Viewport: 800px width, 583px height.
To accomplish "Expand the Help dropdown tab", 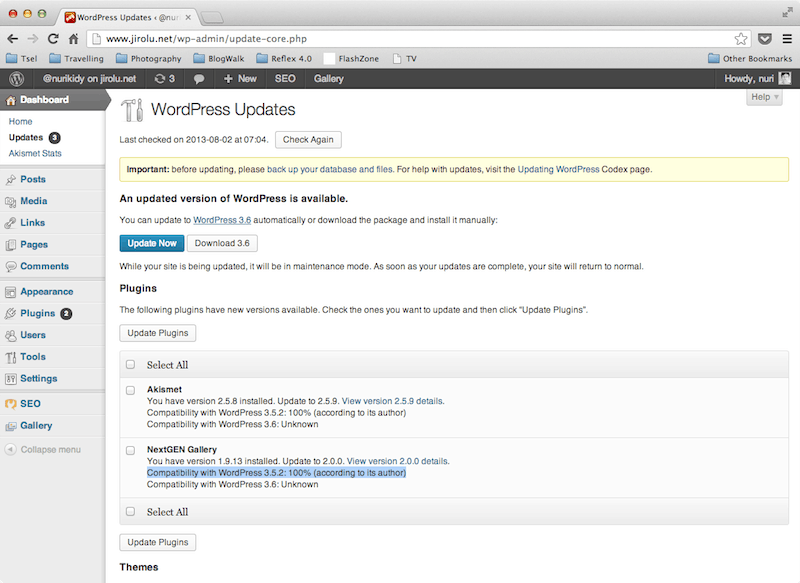I will click(765, 97).
